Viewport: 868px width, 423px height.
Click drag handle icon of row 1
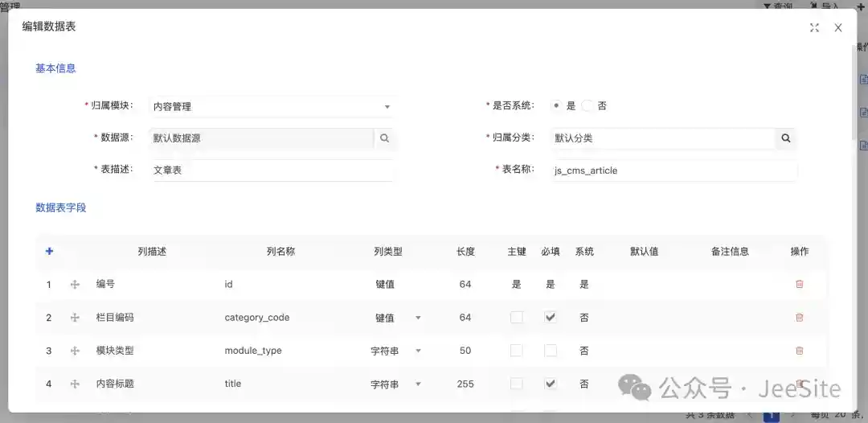click(75, 284)
